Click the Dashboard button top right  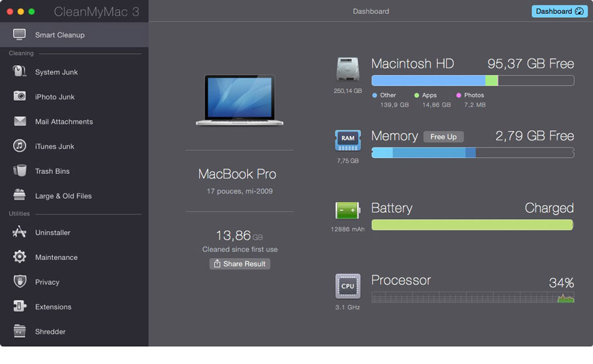[559, 11]
